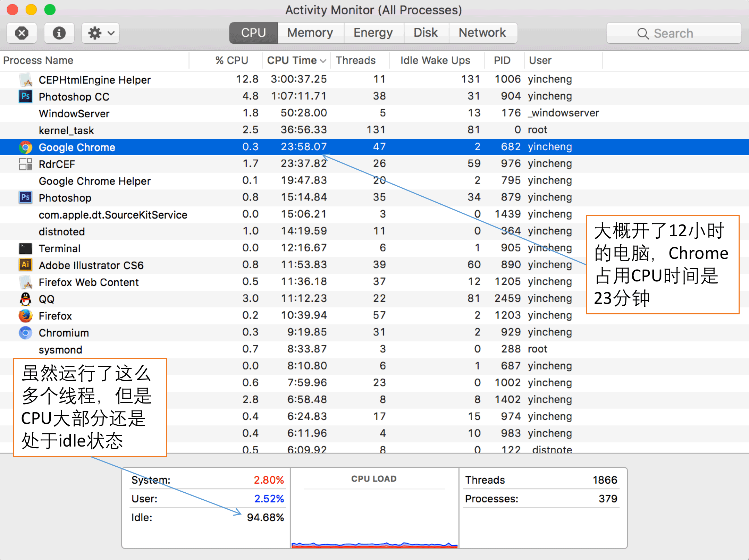Click the Terminal icon in list
The image size is (749, 560).
(x=25, y=248)
